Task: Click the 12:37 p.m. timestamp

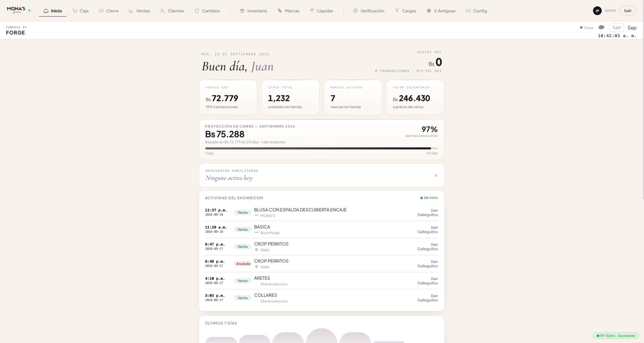Action: [216, 210]
